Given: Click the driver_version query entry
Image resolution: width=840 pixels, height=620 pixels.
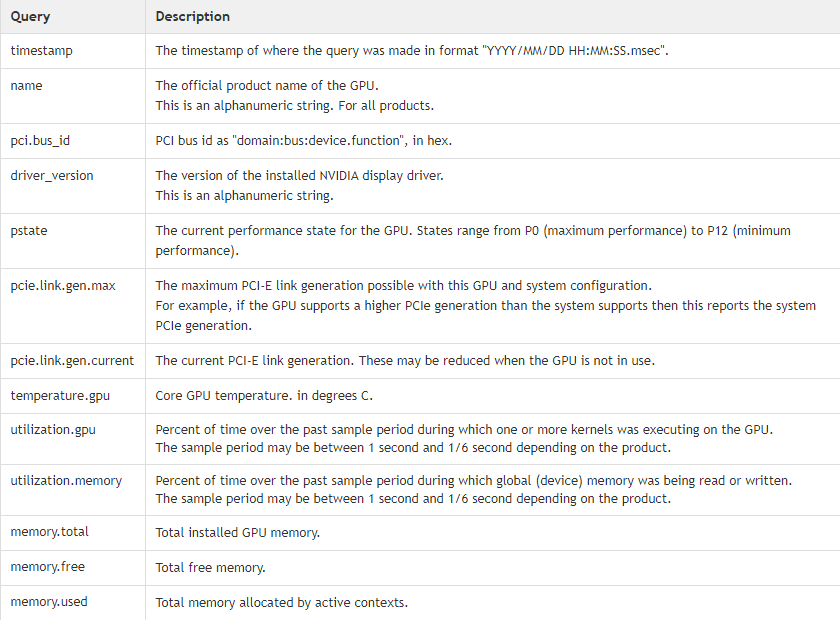Looking at the screenshot, I should click(52, 176).
